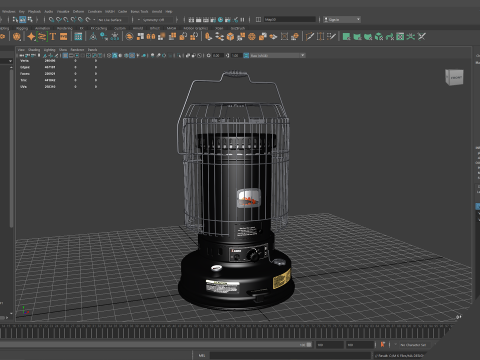Open the viewport Lighting menu
Viewport: 480px width, 360px height.
(x=49, y=50)
